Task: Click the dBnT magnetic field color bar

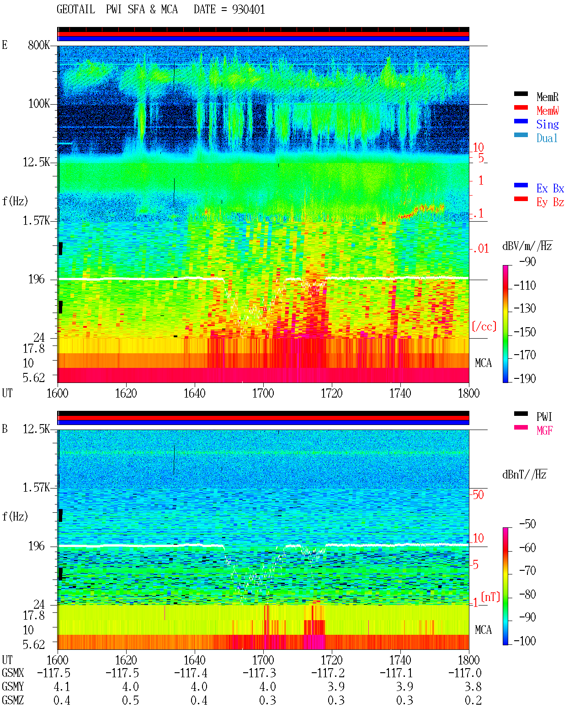Action: pyautogui.click(x=505, y=586)
